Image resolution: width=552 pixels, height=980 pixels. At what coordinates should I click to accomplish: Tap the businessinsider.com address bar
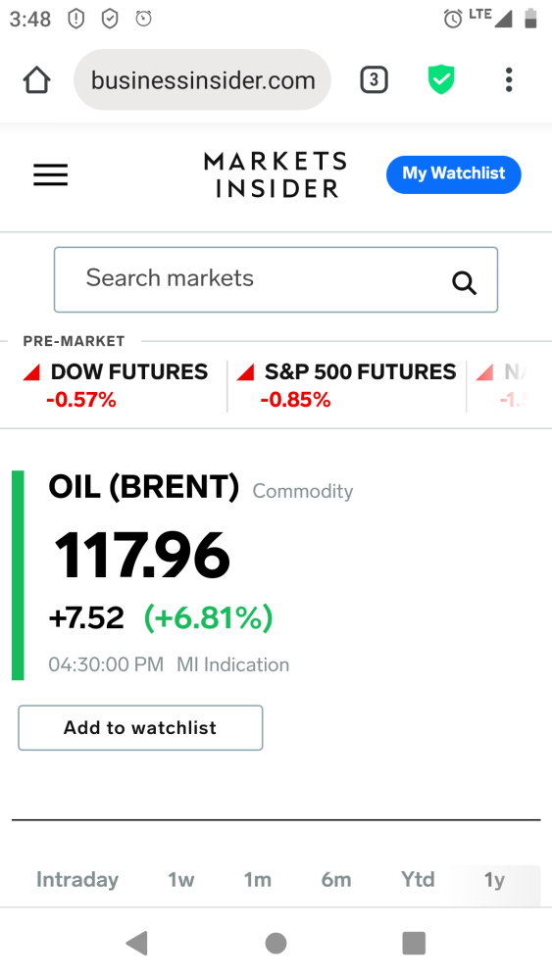click(203, 80)
